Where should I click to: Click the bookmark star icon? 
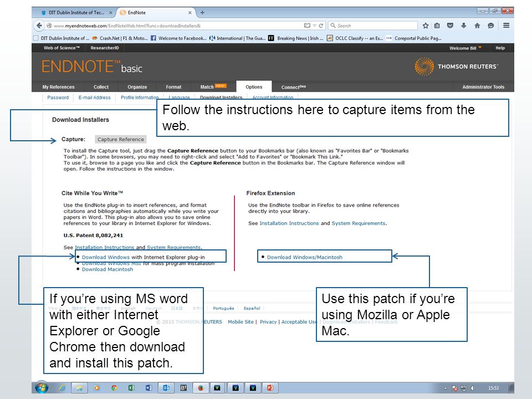pyautogui.click(x=426, y=25)
